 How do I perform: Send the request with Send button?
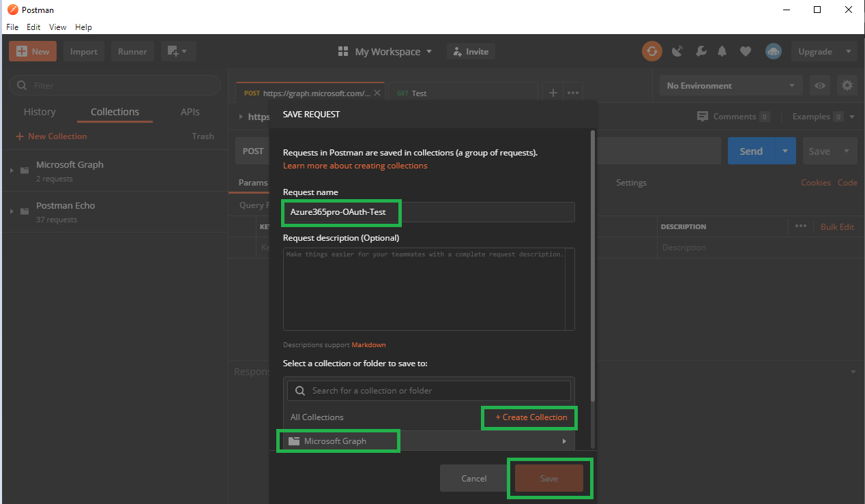(x=751, y=151)
